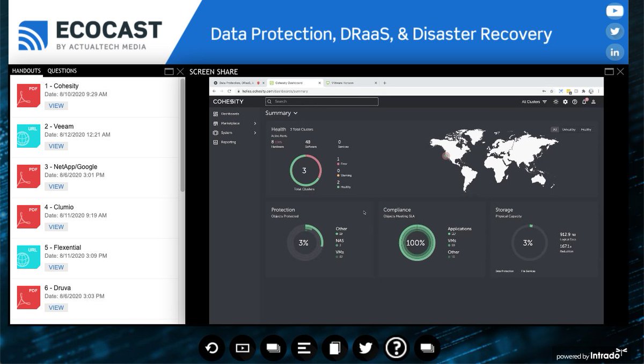Open Cohesity help circle icon

[574, 101]
